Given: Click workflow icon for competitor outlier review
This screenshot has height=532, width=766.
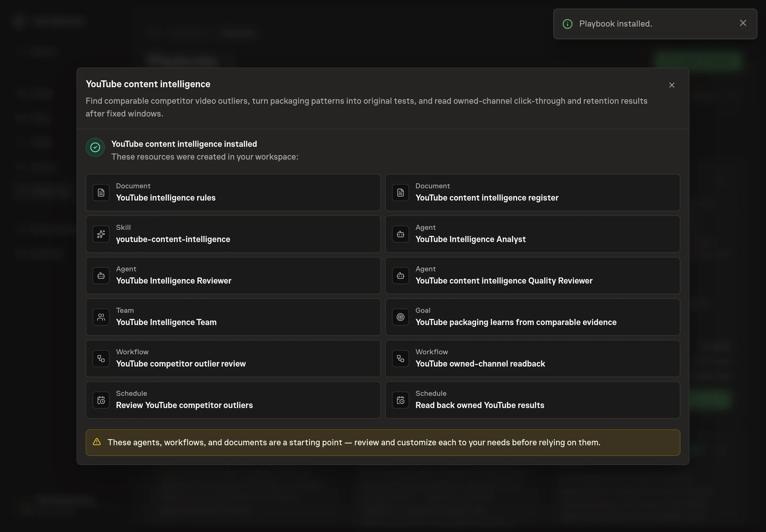Looking at the screenshot, I should (x=101, y=359).
